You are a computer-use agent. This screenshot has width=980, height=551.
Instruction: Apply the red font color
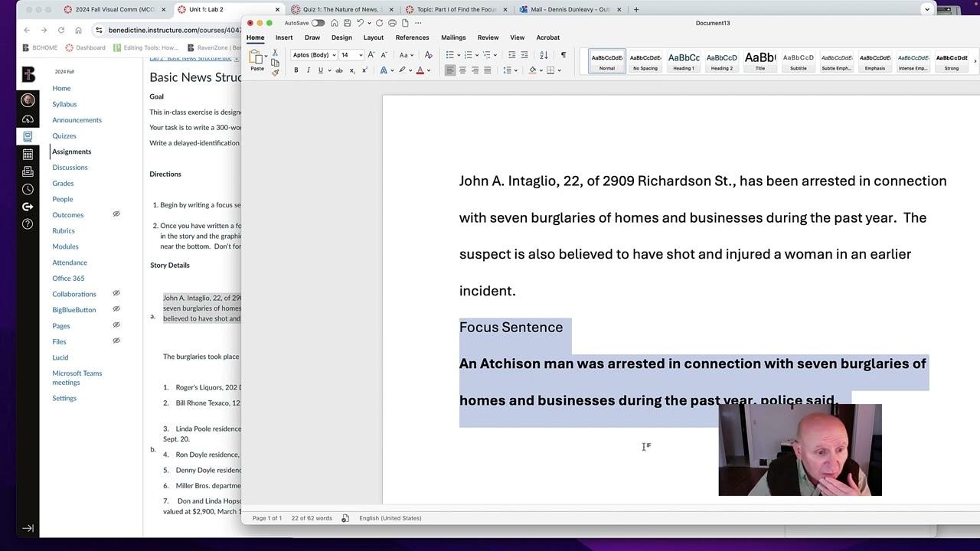(x=420, y=70)
